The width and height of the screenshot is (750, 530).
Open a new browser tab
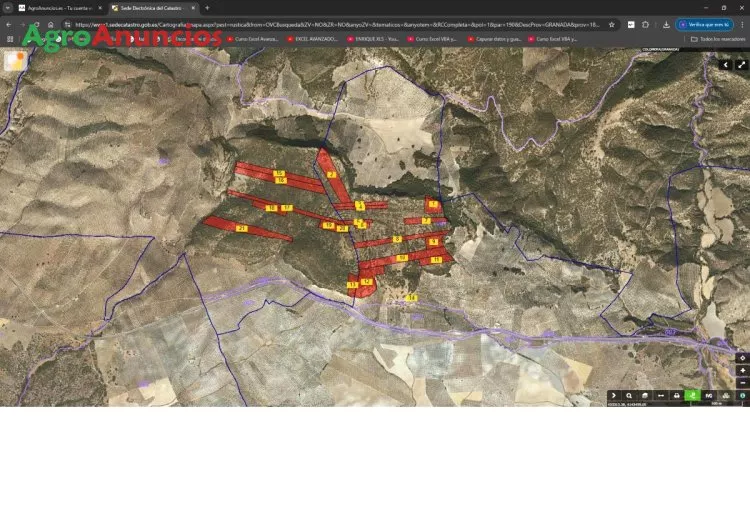click(207, 8)
